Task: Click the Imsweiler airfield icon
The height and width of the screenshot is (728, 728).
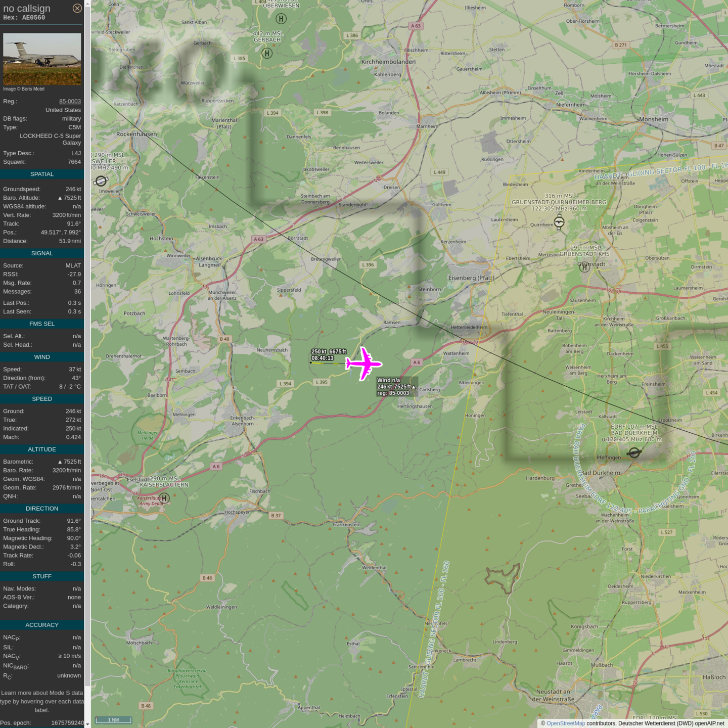Action: (101, 181)
